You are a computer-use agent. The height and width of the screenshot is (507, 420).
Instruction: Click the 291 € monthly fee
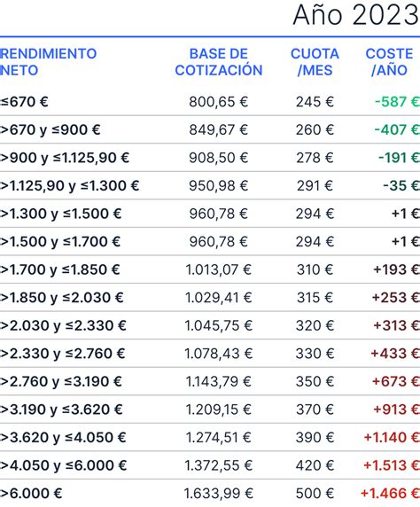[x=315, y=185]
